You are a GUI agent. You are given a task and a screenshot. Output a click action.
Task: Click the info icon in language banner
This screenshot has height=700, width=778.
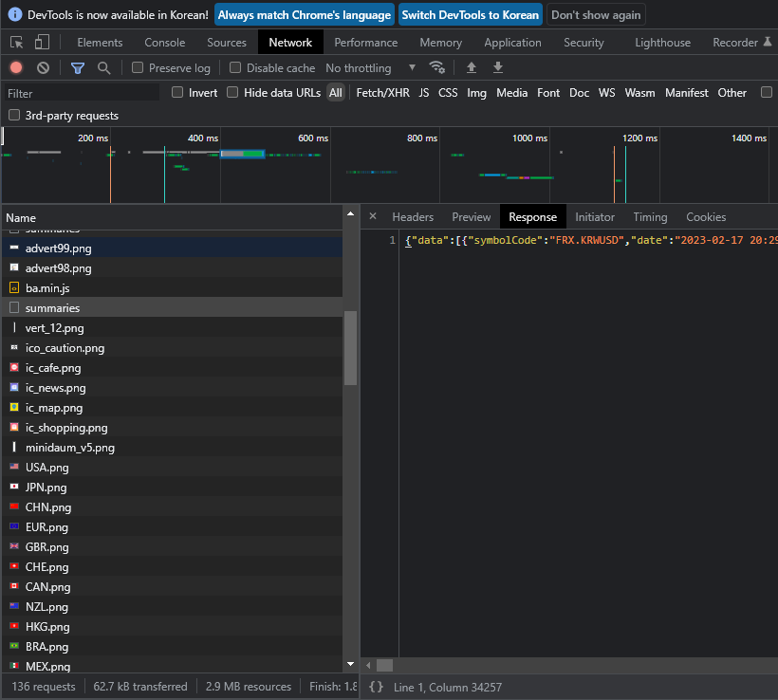pos(15,14)
